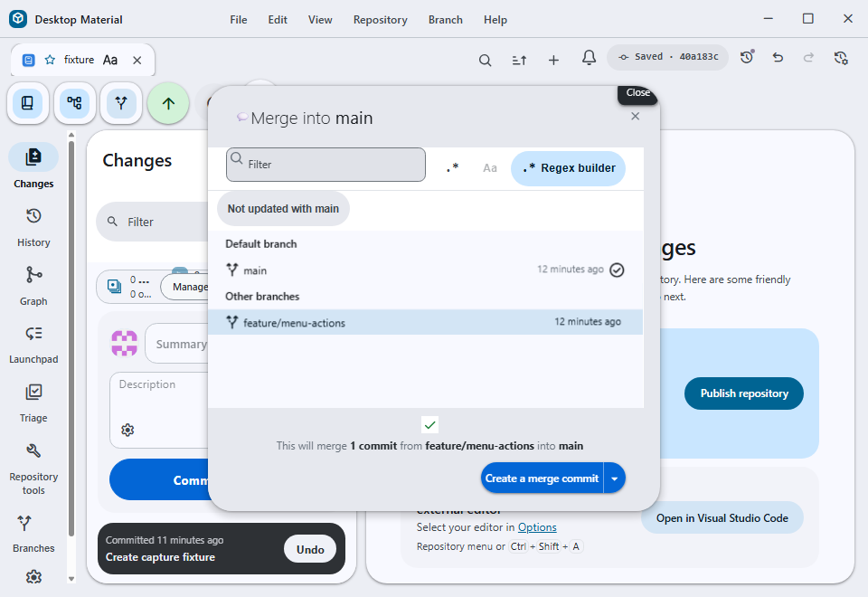Viewport: 868px width, 597px height.
Task: Open notifications bell
Action: 589,58
